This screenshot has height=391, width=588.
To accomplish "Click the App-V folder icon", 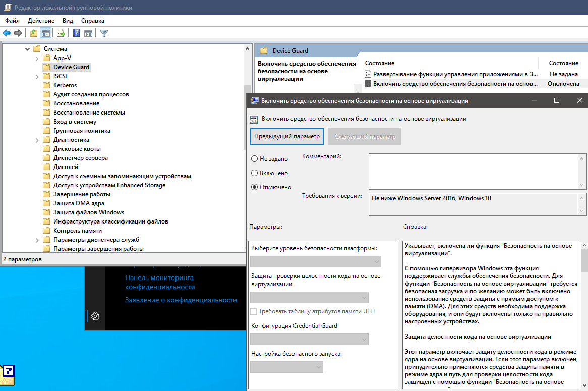I will [46, 58].
